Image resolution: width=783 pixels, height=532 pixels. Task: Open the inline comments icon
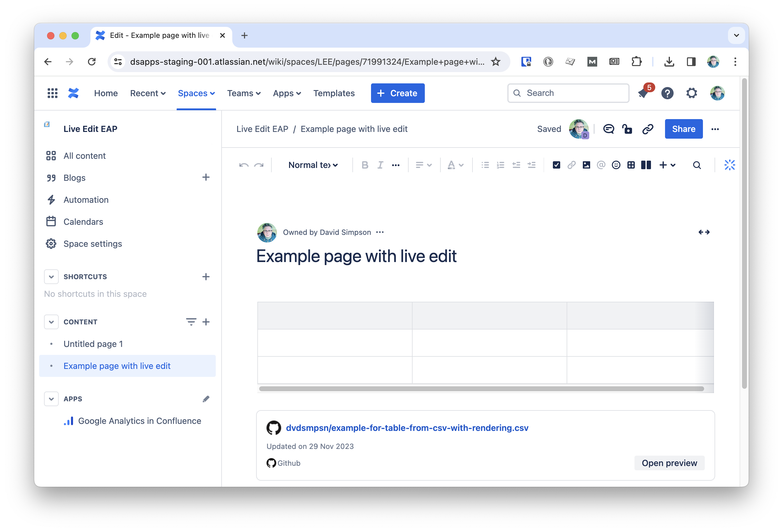coord(608,129)
